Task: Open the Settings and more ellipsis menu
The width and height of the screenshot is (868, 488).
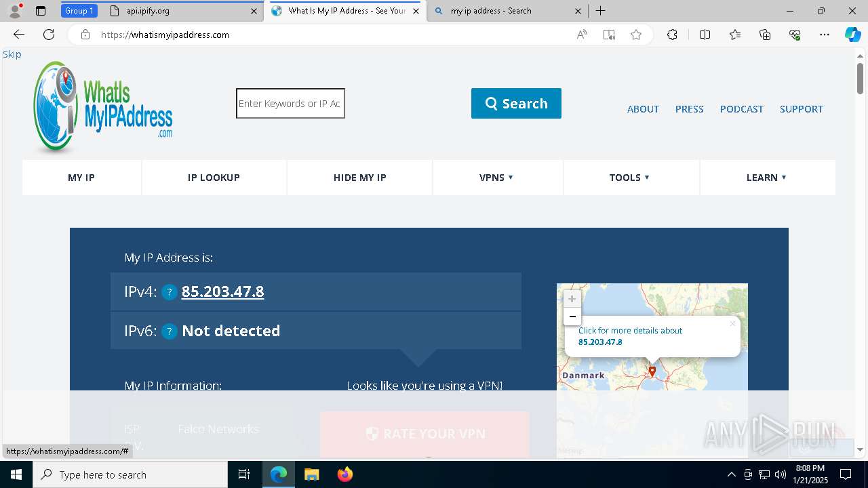Action: pyautogui.click(x=825, y=35)
